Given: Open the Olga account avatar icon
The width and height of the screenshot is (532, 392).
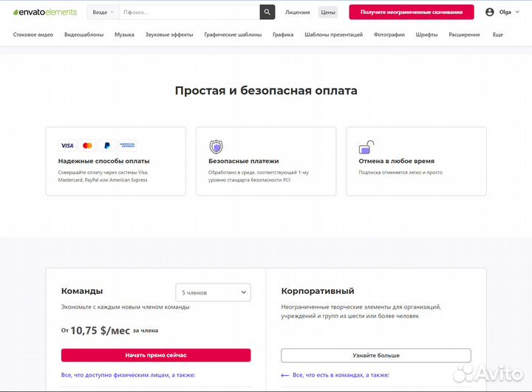Looking at the screenshot, I should (x=490, y=13).
